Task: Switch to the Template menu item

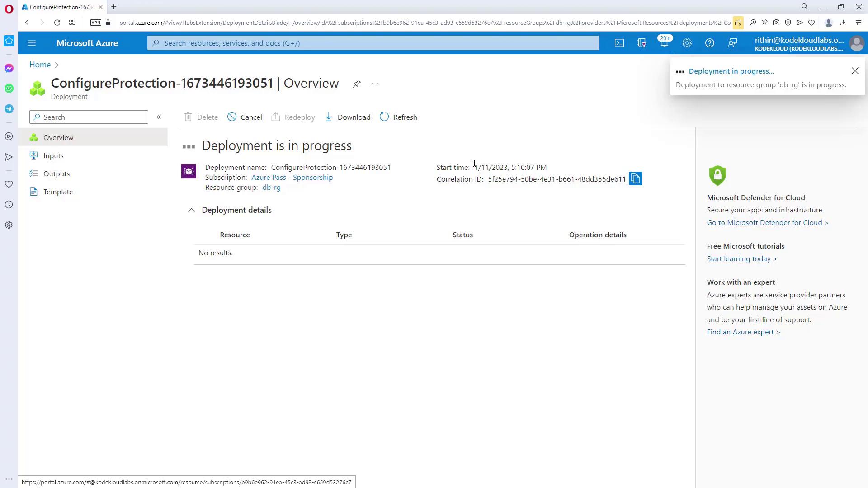Action: 58,192
